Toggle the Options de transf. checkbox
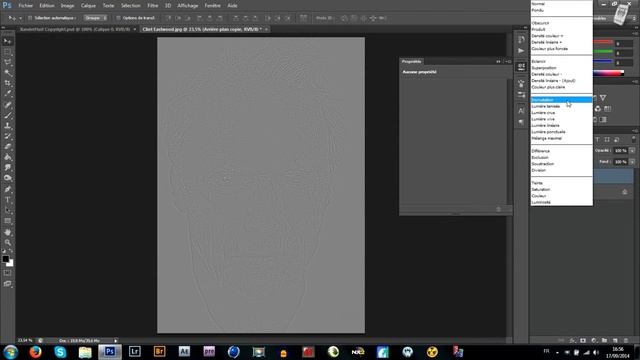This screenshot has width=640, height=360. pos(118,18)
